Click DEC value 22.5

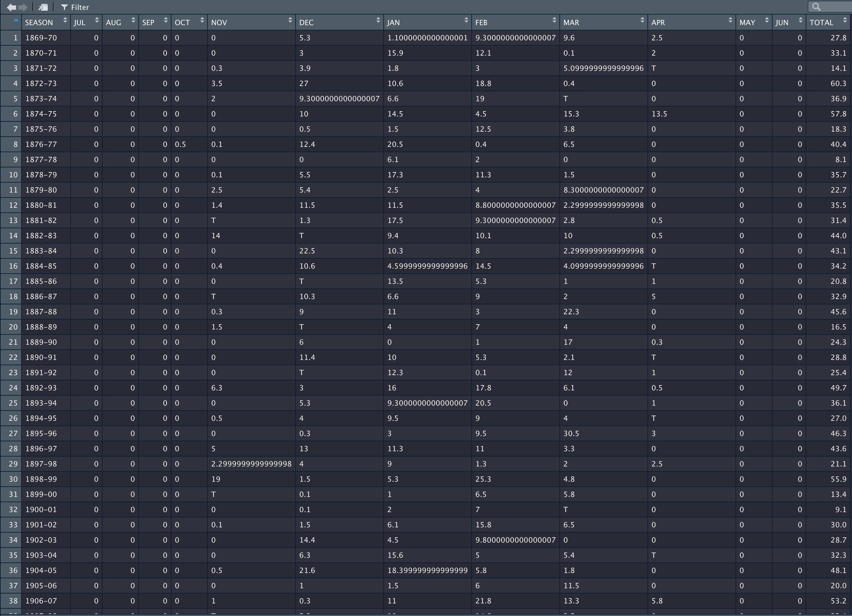[x=307, y=251]
